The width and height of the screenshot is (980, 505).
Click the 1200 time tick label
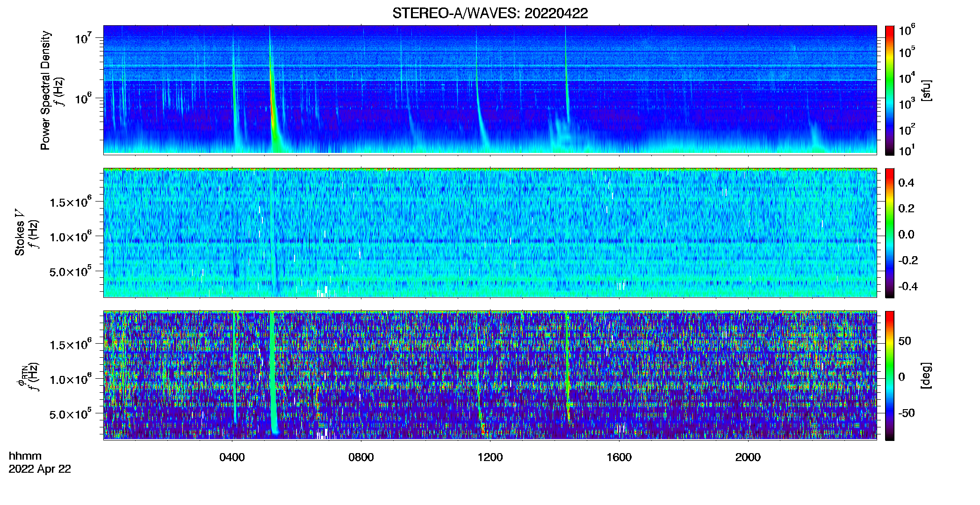point(490,457)
